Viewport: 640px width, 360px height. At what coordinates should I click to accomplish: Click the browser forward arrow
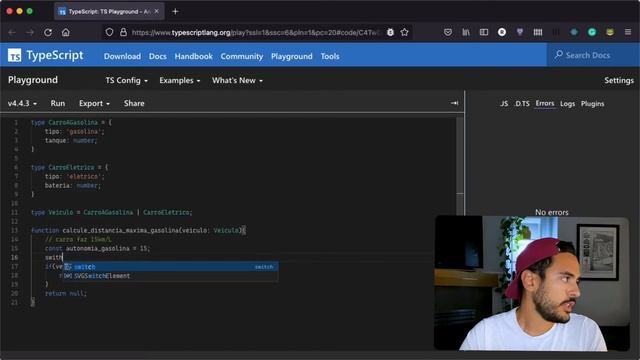click(x=30, y=32)
